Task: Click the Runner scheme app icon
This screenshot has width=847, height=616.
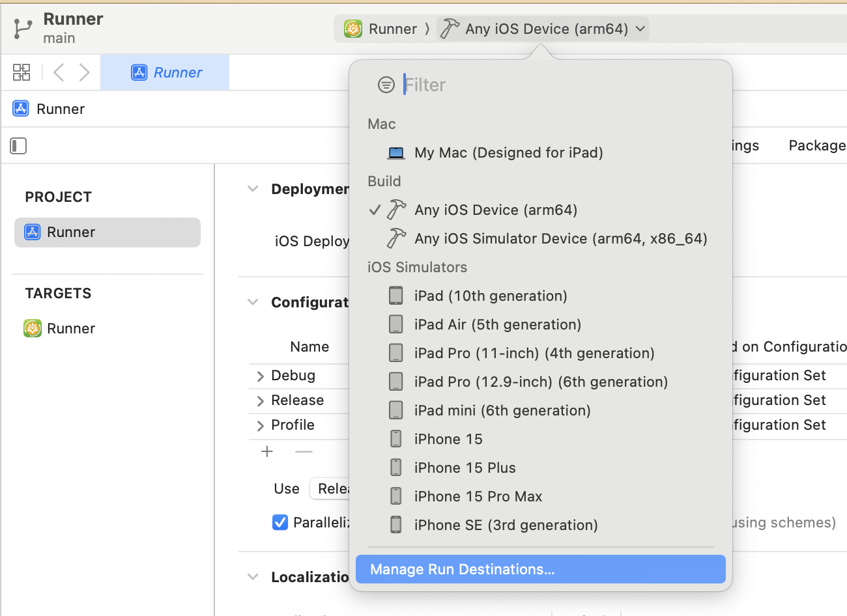Action: click(353, 29)
